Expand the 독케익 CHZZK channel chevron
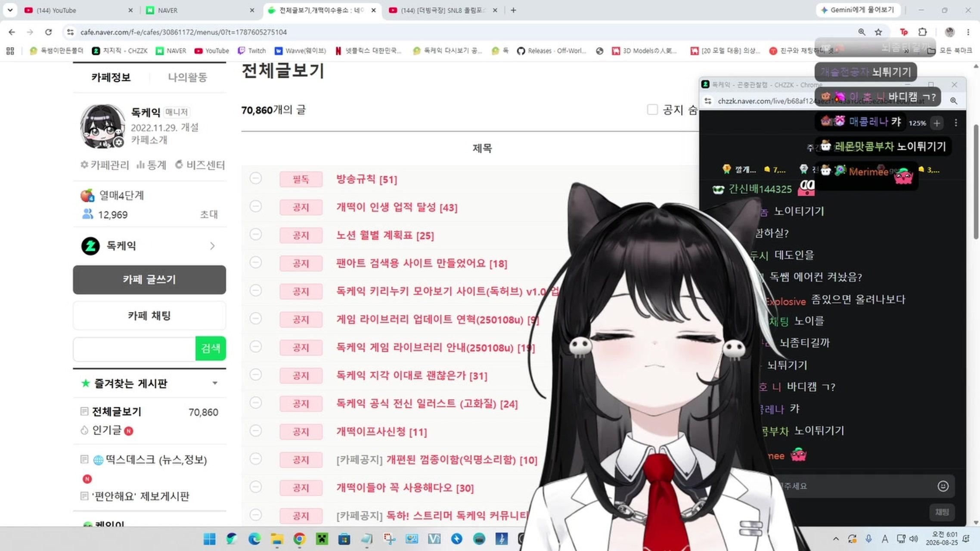The height and width of the screenshot is (551, 980). [x=212, y=246]
